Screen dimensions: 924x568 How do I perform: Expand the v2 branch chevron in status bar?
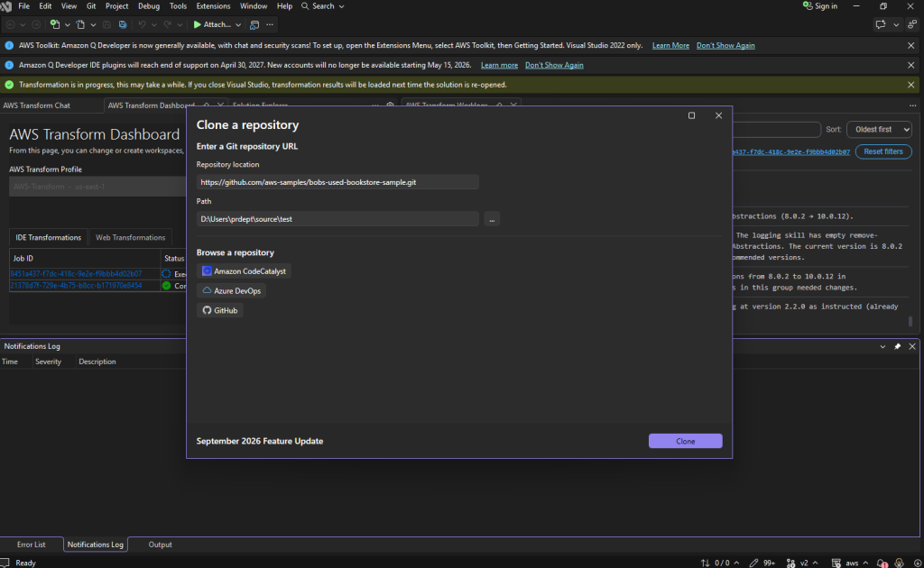pyautogui.click(x=816, y=563)
